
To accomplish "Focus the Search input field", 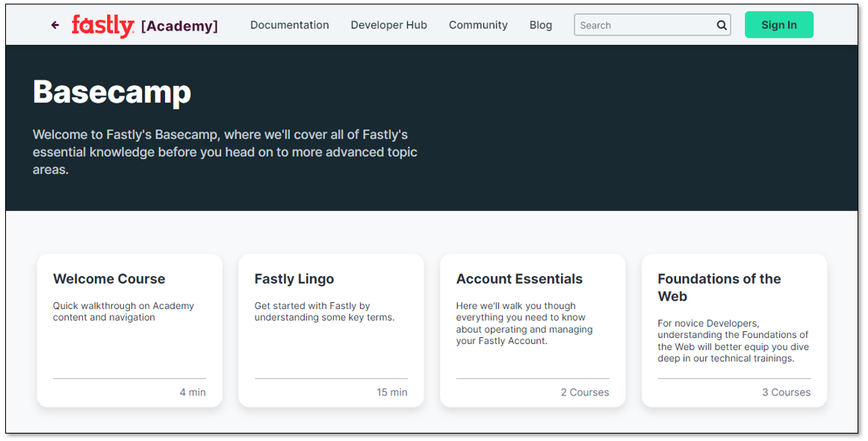I will click(652, 25).
